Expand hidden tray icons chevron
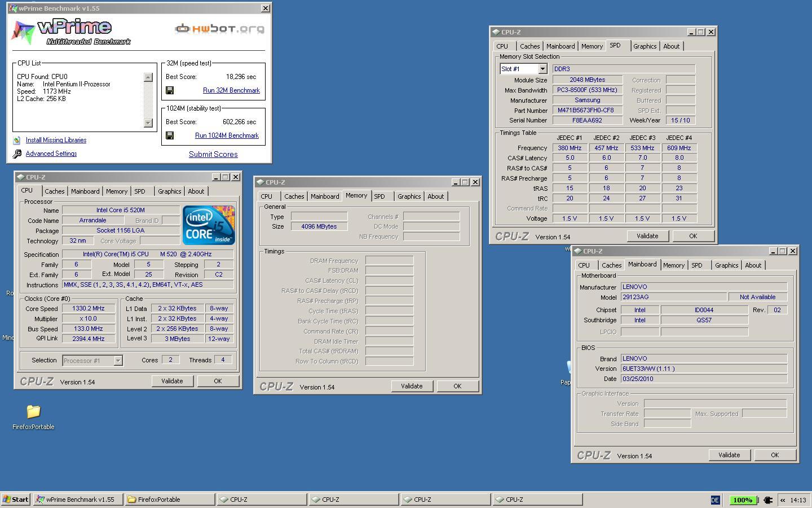 click(783, 500)
